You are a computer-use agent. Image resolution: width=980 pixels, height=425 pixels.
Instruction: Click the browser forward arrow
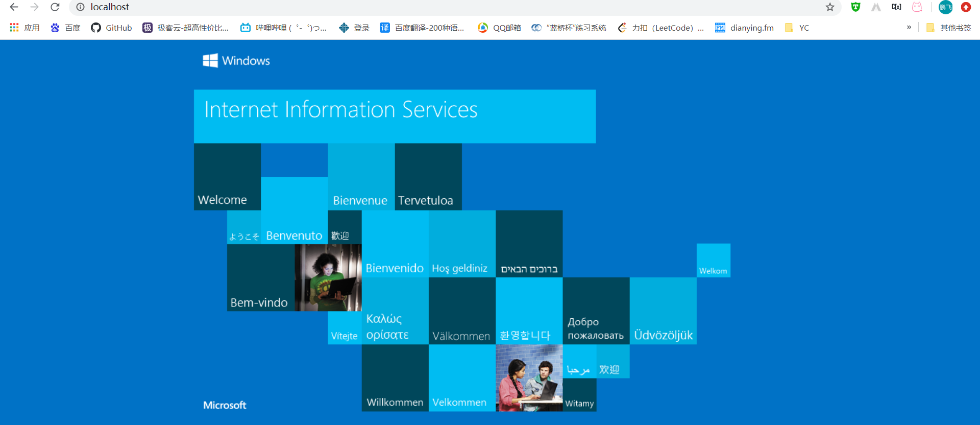click(x=34, y=7)
